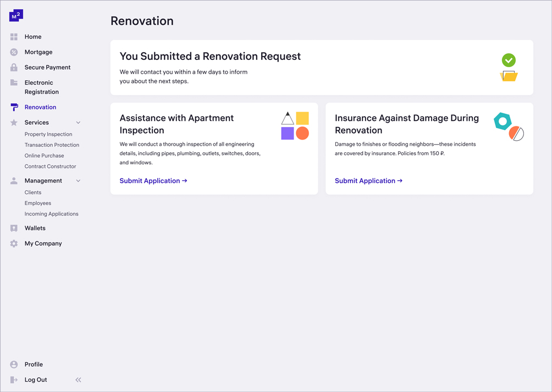Click the M² logo icon
Viewport: 552px width, 392px height.
point(16,15)
